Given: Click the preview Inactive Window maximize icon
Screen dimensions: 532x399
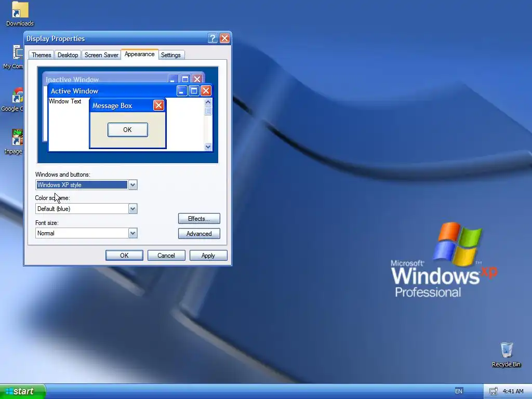Looking at the screenshot, I should point(185,79).
